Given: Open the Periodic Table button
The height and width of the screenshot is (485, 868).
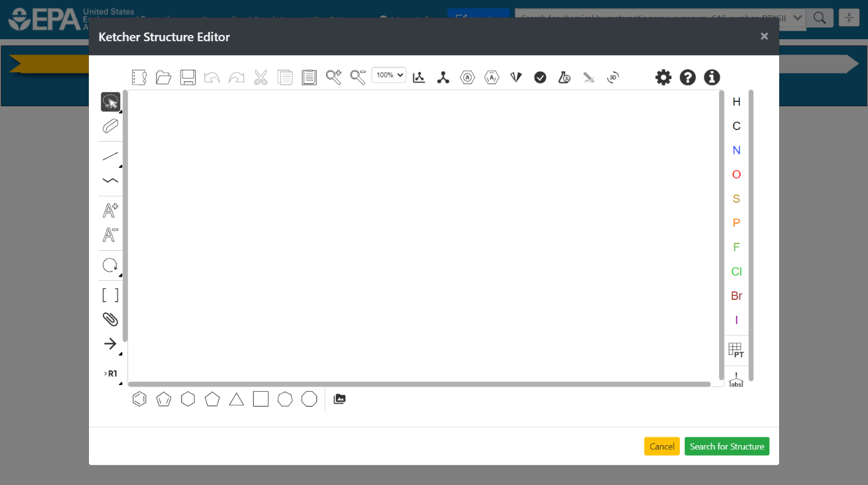Looking at the screenshot, I should tap(736, 351).
